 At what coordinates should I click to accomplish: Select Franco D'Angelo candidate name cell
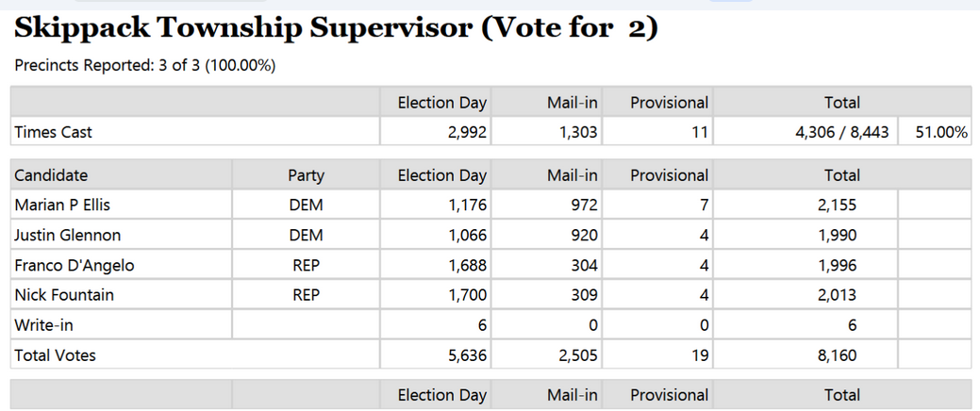coord(122,266)
